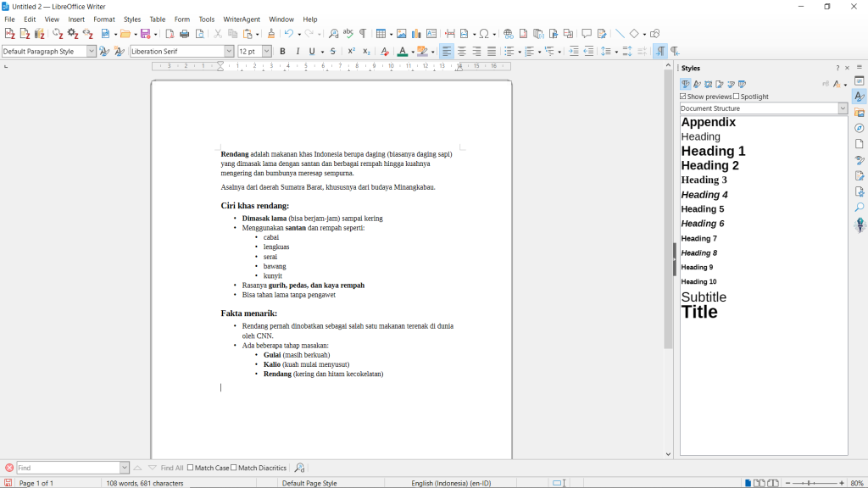The width and height of the screenshot is (868, 488).
Task: Apply the Heading 1 style
Action: pyautogui.click(x=713, y=151)
